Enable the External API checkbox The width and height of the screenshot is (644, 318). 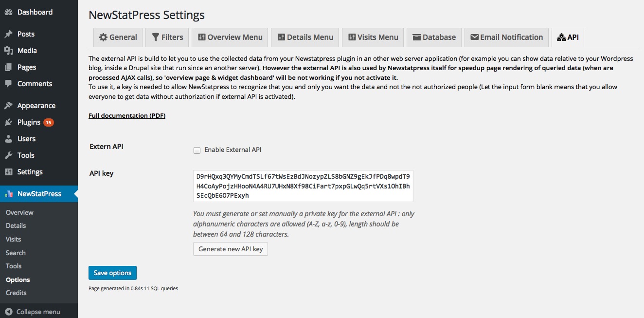coord(197,150)
